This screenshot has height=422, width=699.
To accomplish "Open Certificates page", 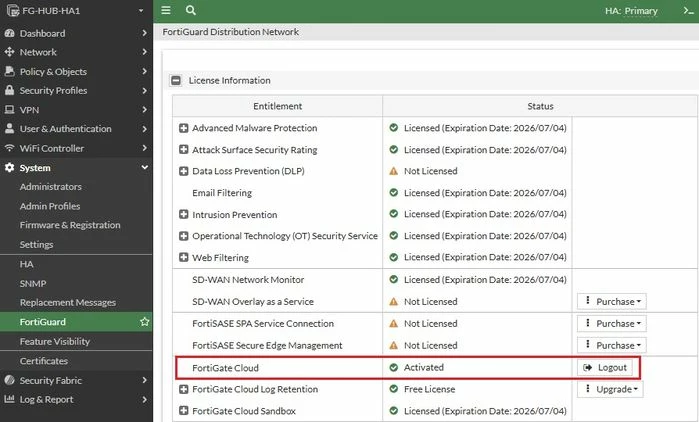I will (44, 361).
